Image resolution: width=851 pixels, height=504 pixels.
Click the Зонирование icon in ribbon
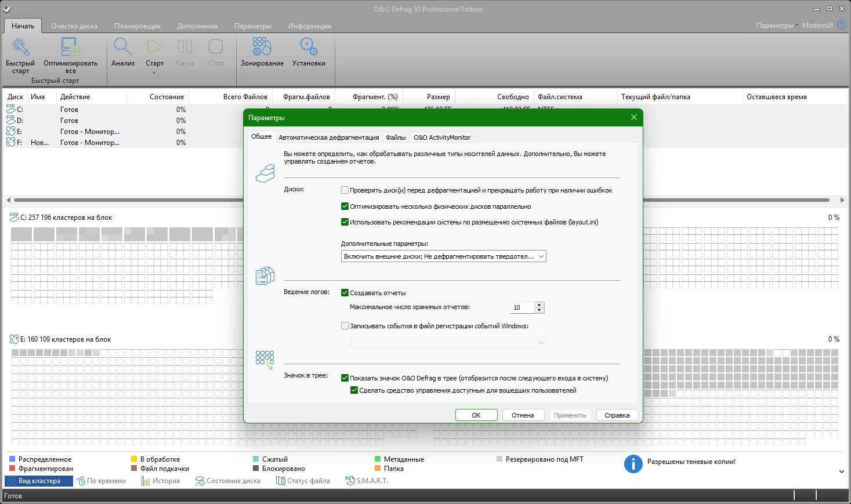pos(262,48)
